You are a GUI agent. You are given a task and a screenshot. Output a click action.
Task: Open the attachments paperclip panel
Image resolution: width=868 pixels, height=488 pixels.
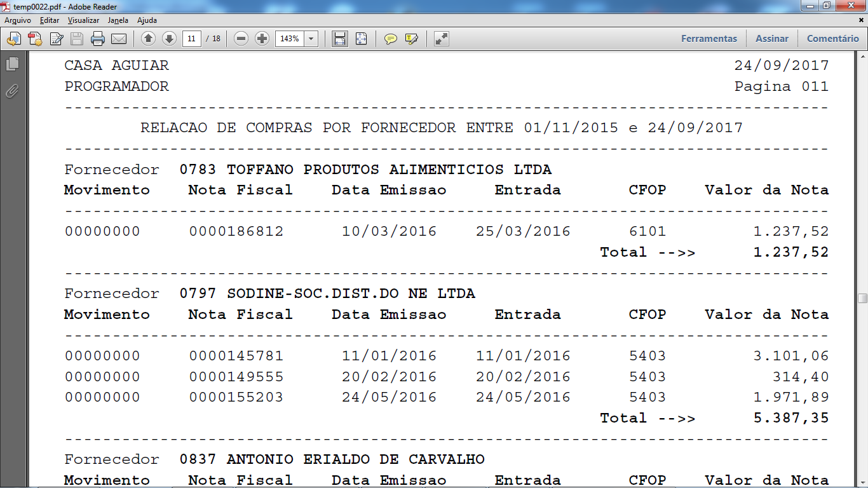(x=12, y=91)
